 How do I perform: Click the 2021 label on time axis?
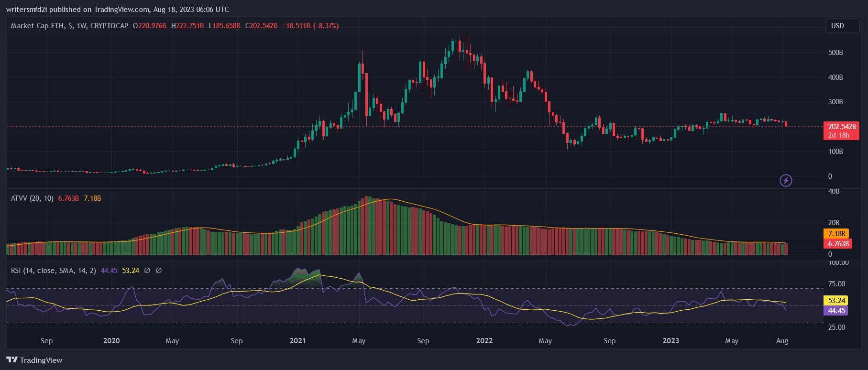pyautogui.click(x=297, y=341)
